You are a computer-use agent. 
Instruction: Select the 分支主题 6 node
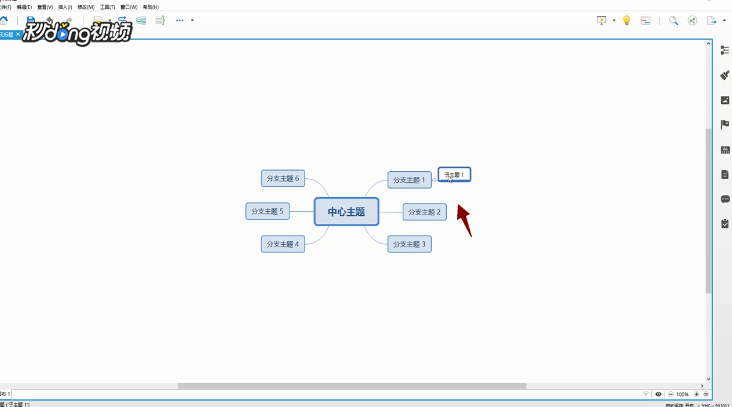[283, 178]
